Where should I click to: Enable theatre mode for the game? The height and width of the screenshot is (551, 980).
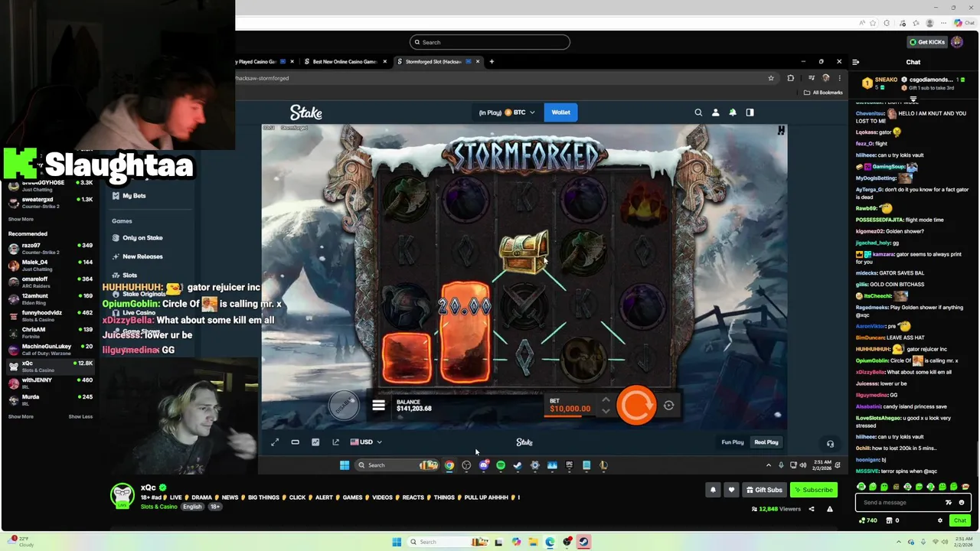(295, 442)
